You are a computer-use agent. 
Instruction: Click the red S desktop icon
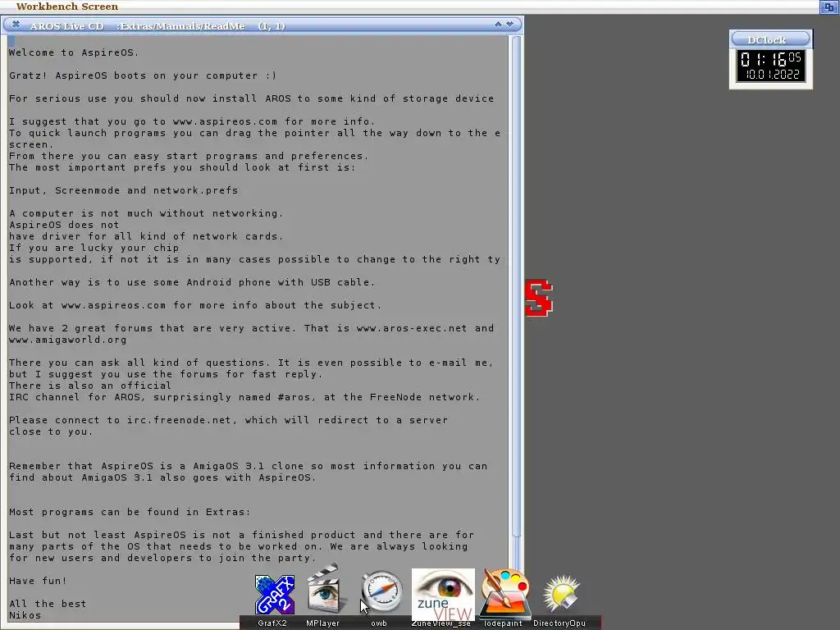538,298
